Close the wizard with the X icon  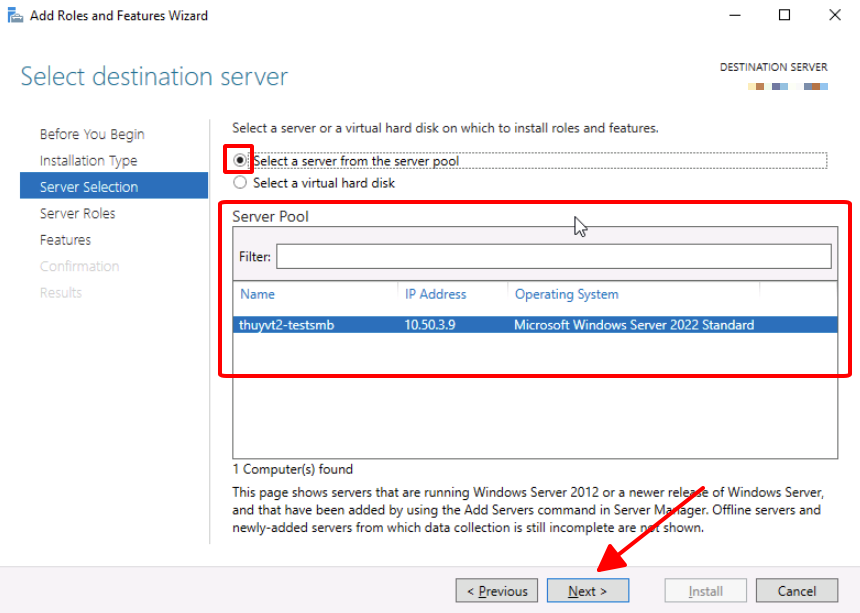[x=835, y=15]
